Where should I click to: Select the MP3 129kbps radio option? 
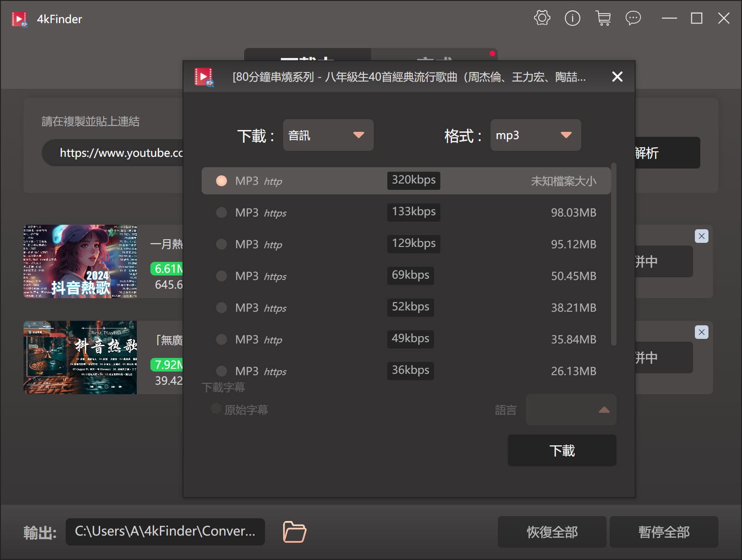click(222, 244)
